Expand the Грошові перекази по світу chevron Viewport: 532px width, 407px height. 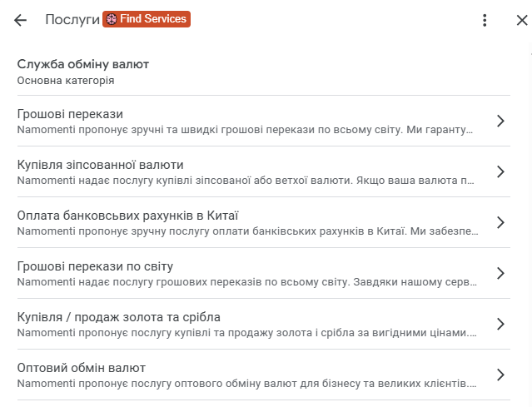click(x=500, y=273)
